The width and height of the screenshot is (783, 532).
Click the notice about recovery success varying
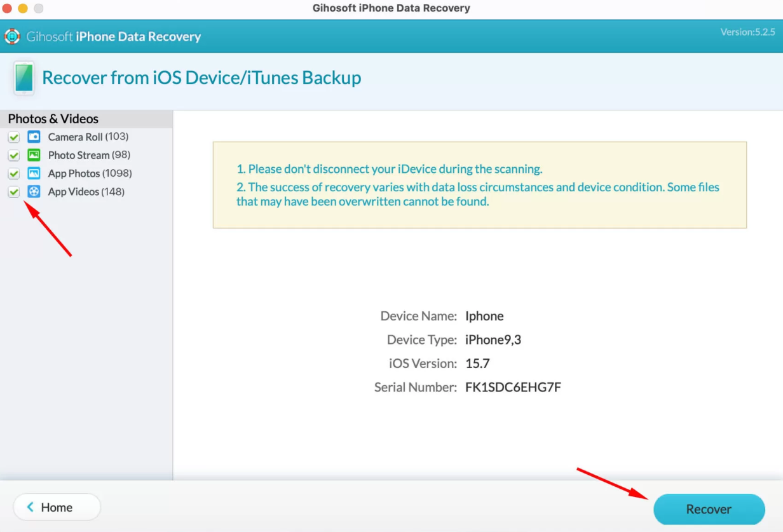point(478,194)
